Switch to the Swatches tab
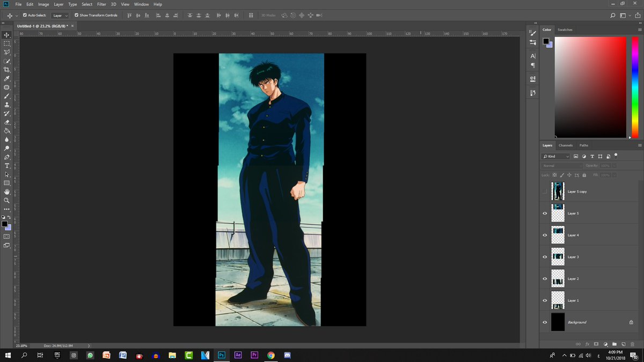 click(565, 29)
